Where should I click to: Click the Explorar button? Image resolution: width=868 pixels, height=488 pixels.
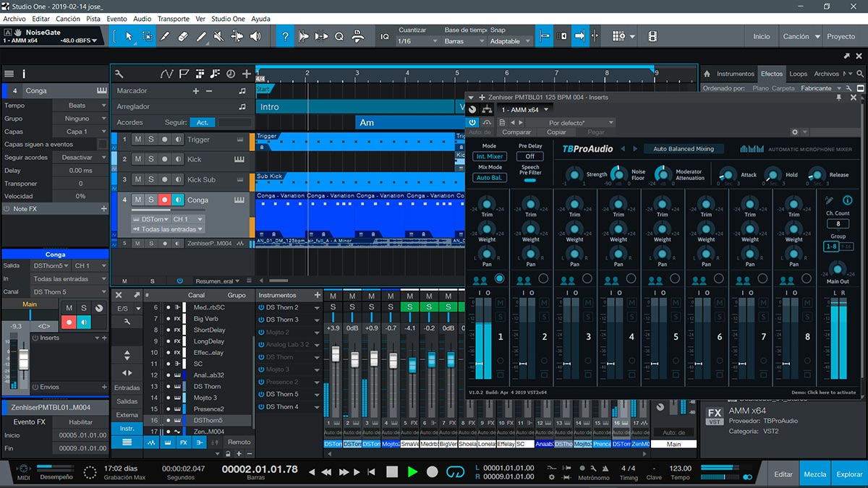(x=850, y=474)
